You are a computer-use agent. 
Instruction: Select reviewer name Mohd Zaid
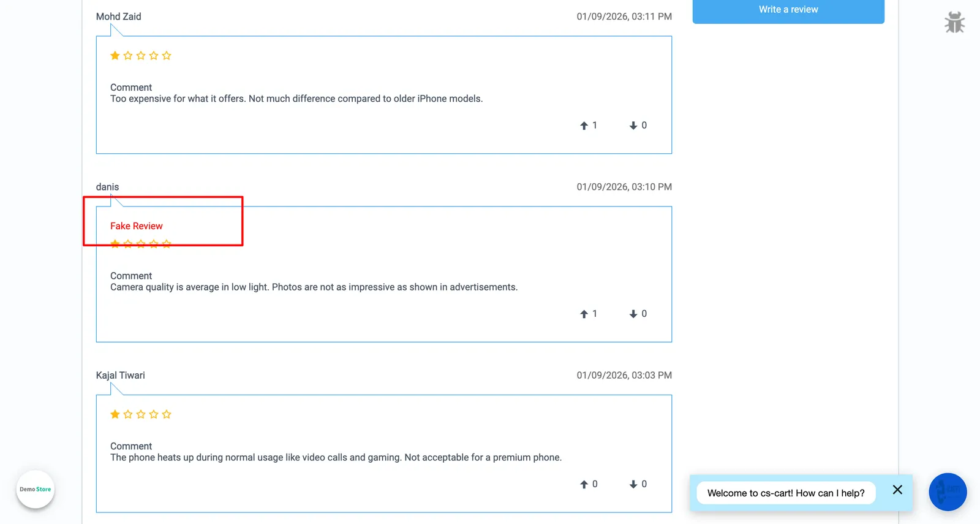coord(119,17)
